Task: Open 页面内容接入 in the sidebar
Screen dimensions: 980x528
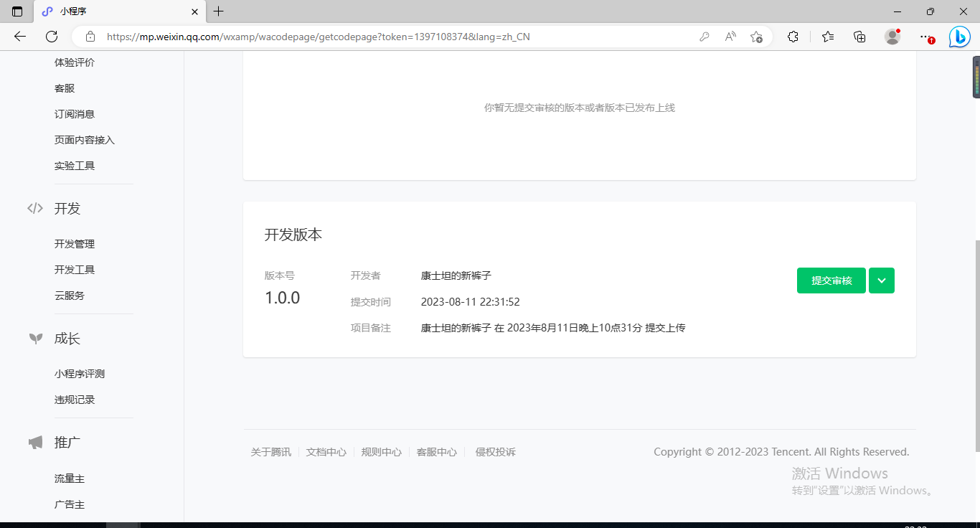Action: click(x=85, y=140)
